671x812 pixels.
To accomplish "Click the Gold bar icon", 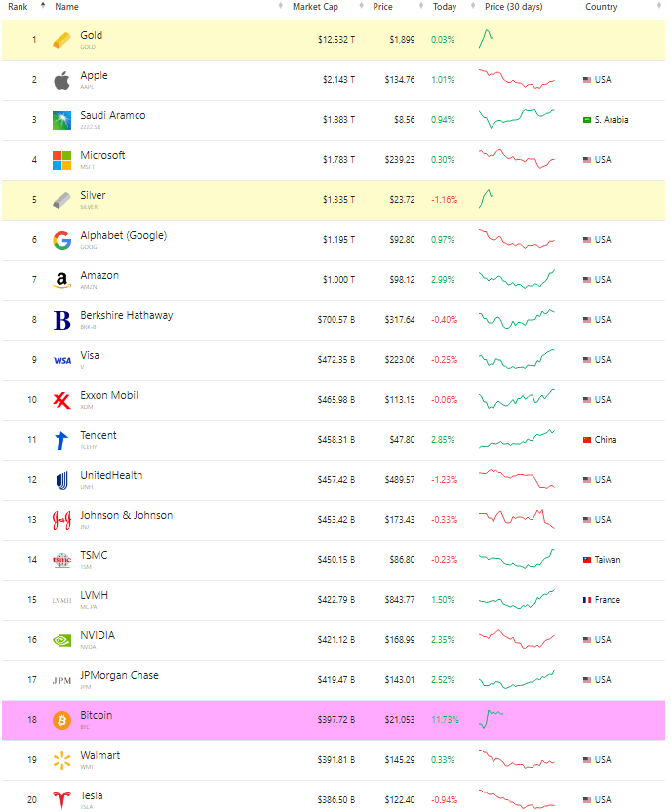I will [x=61, y=40].
